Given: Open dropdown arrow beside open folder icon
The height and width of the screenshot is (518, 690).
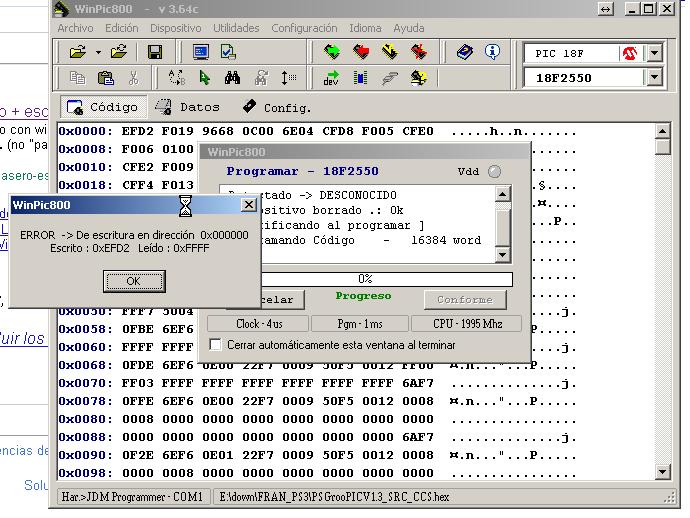Looking at the screenshot, I should (x=98, y=52).
